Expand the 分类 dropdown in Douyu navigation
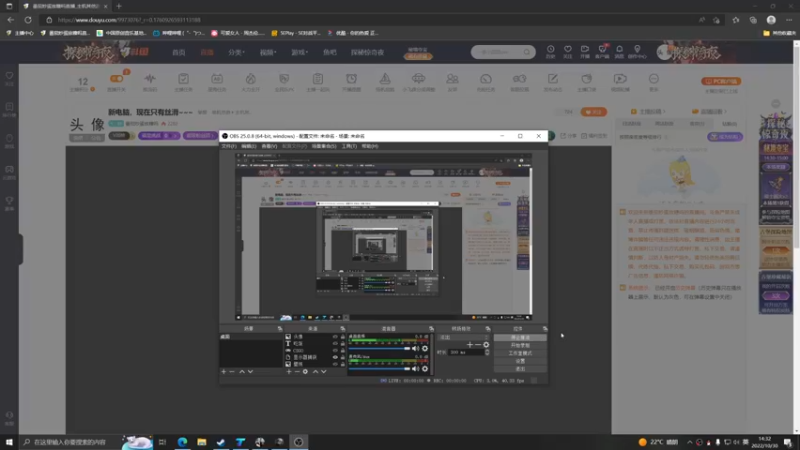This screenshot has height=450, width=800. click(x=236, y=52)
